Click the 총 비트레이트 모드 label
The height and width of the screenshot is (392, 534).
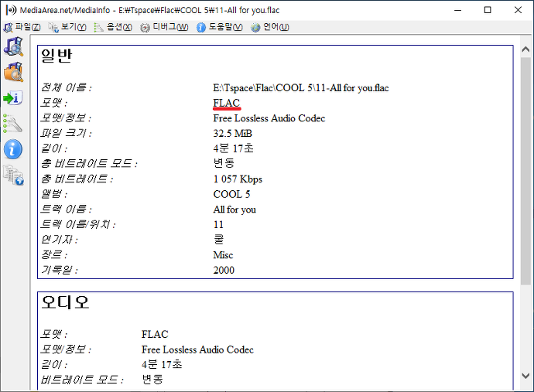(x=89, y=164)
